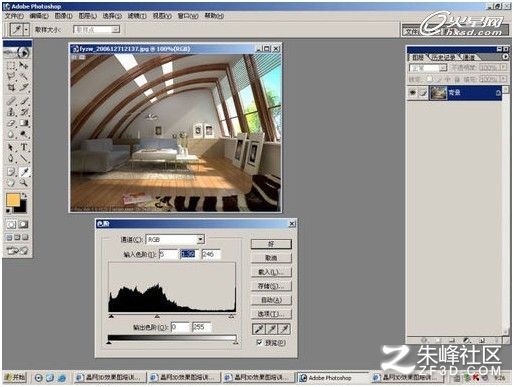
Task: Click the input levels 246 highlight field
Action: 211,254
